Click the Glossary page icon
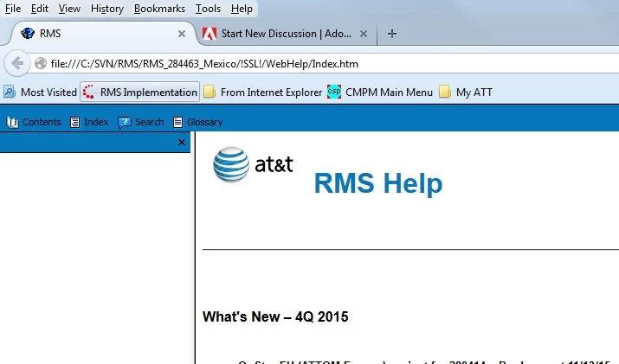 click(x=177, y=123)
